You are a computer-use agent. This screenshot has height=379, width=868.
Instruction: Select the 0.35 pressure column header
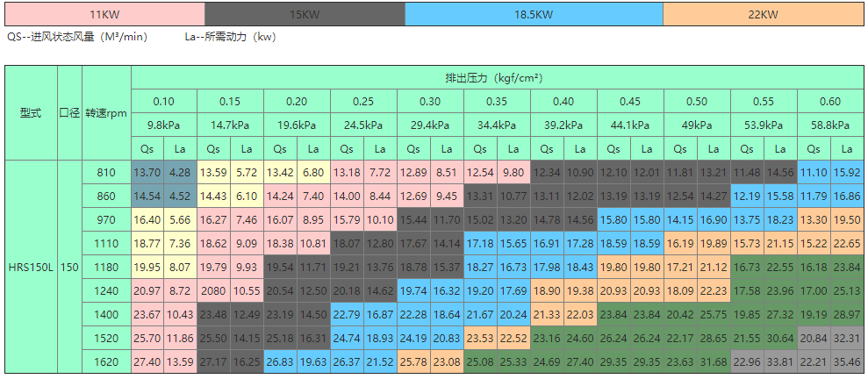pyautogui.click(x=497, y=101)
